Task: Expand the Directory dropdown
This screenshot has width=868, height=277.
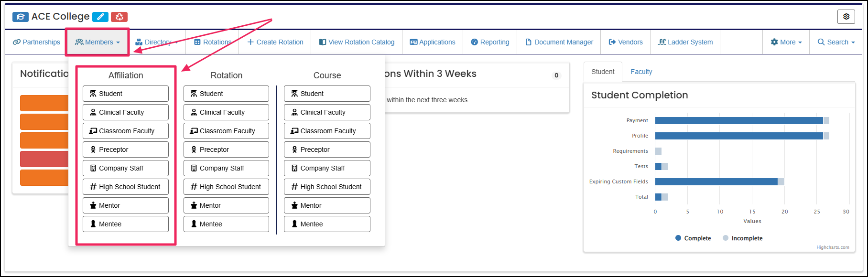Action: pyautogui.click(x=156, y=42)
